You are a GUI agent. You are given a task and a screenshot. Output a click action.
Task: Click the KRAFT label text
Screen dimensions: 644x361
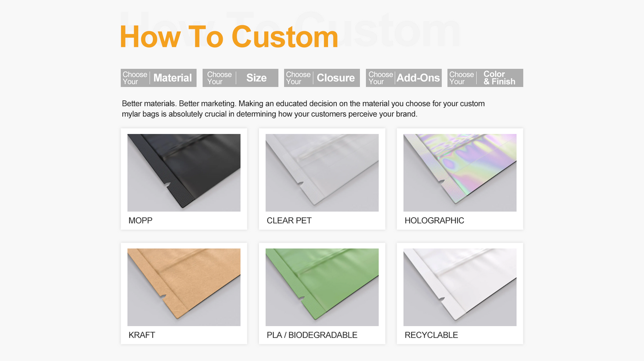coord(142,335)
